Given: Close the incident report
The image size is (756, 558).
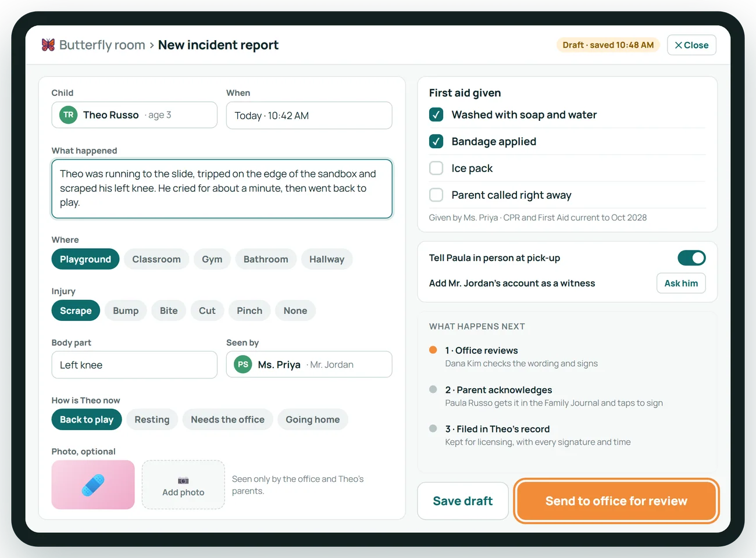Looking at the screenshot, I should [x=691, y=45].
